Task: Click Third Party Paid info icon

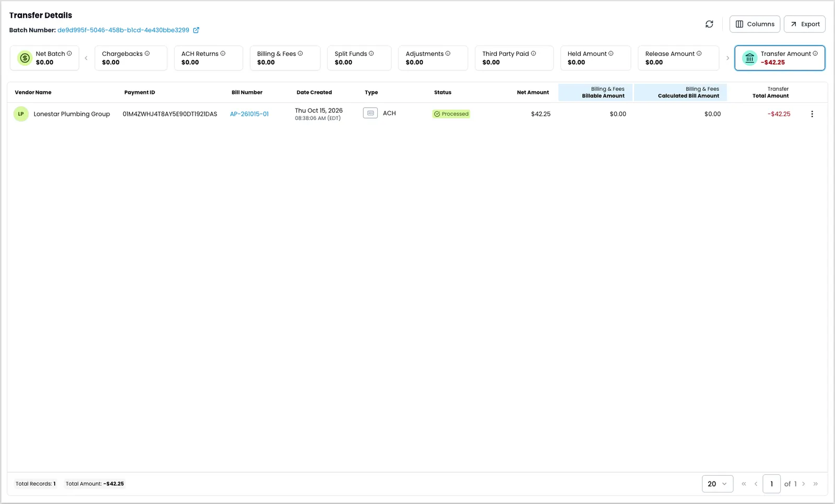Action: point(533,53)
